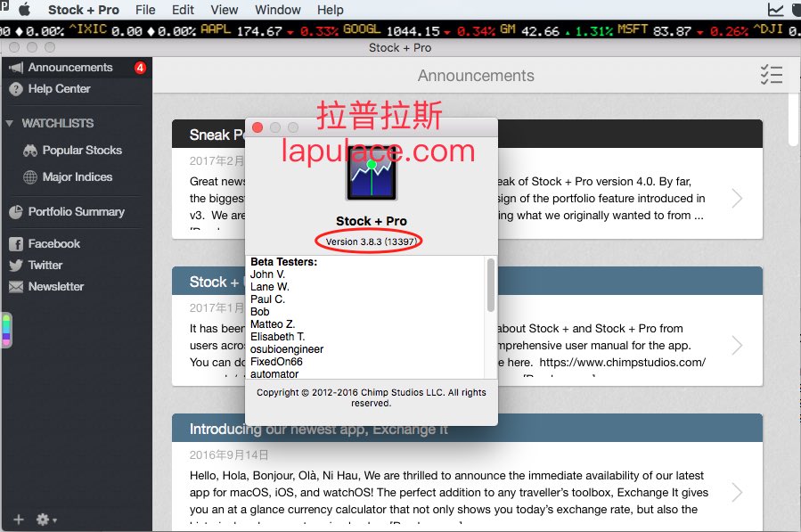801x532 pixels.
Task: Click the 2016年9月14日 date text
Action: coord(229,454)
